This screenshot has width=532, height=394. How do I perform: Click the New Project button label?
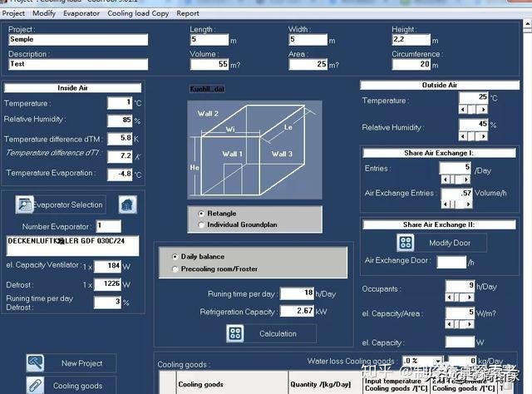pyautogui.click(x=81, y=363)
